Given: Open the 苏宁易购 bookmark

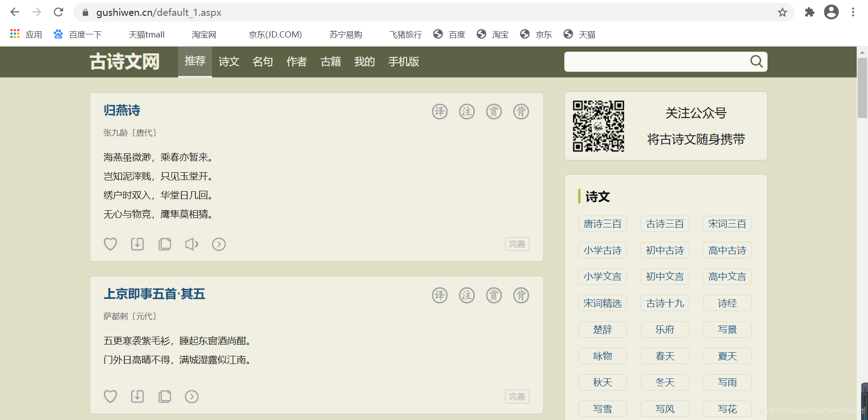Looking at the screenshot, I should click(x=345, y=34).
